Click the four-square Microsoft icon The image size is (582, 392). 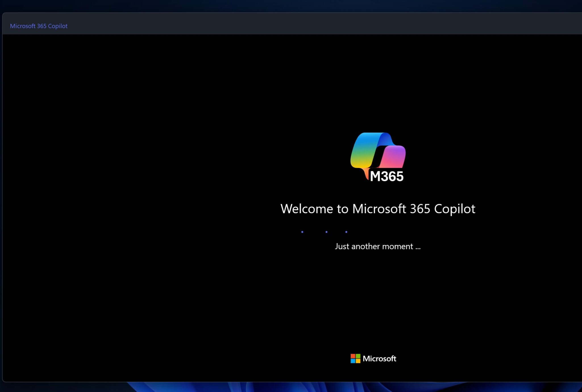tap(356, 359)
